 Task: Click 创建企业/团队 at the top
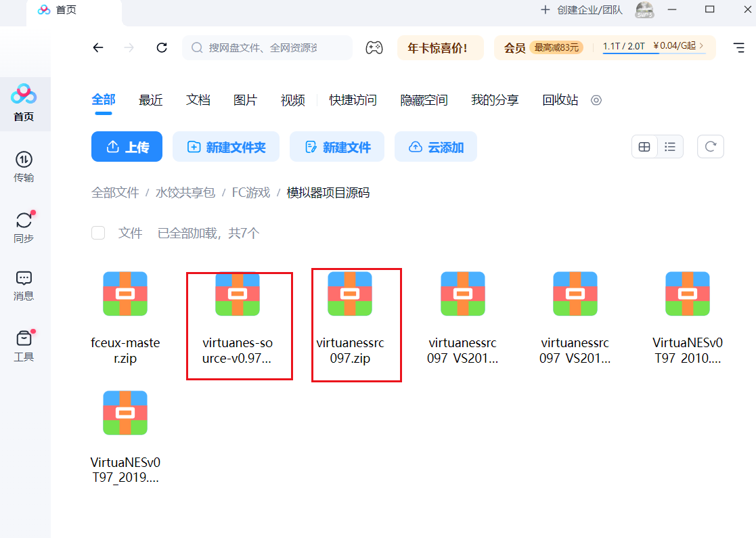581,9
